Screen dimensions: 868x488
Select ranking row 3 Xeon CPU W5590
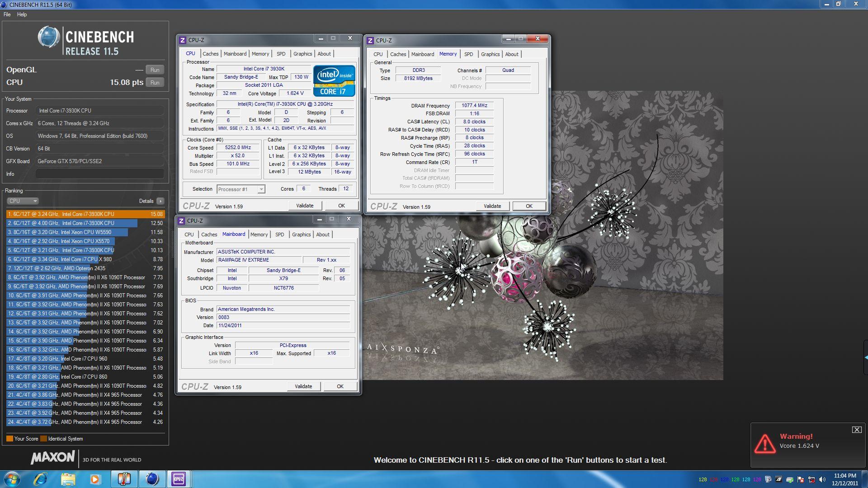click(85, 232)
